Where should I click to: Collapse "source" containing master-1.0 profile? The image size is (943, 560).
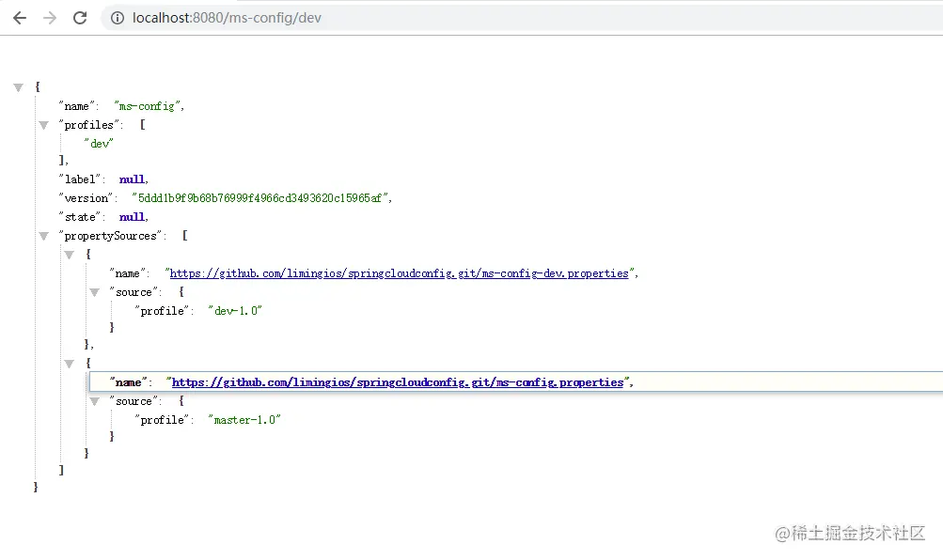[94, 401]
